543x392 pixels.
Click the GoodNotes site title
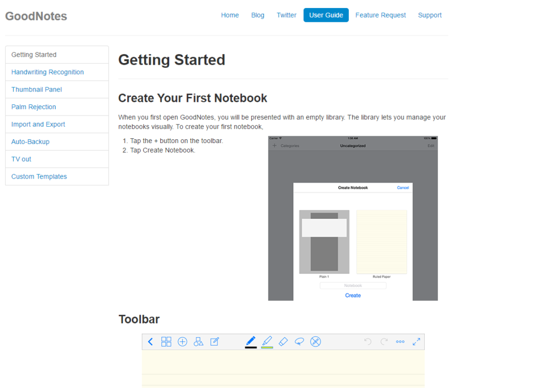[36, 16]
